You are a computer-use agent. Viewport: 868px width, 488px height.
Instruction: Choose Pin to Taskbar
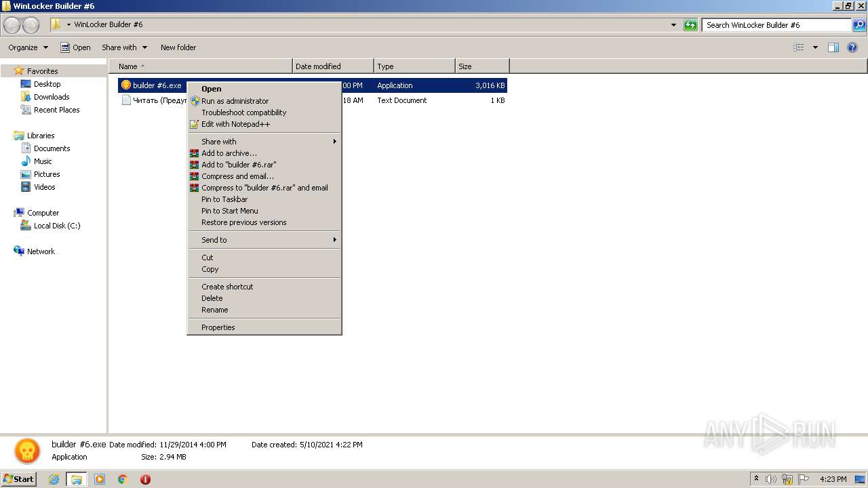tap(264, 199)
